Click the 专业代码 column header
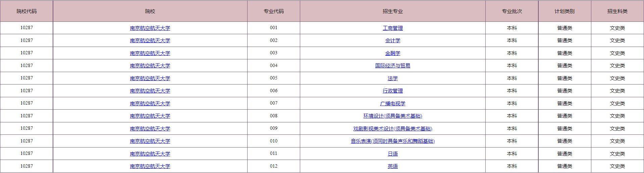This screenshot has width=644, height=173. [x=274, y=11]
